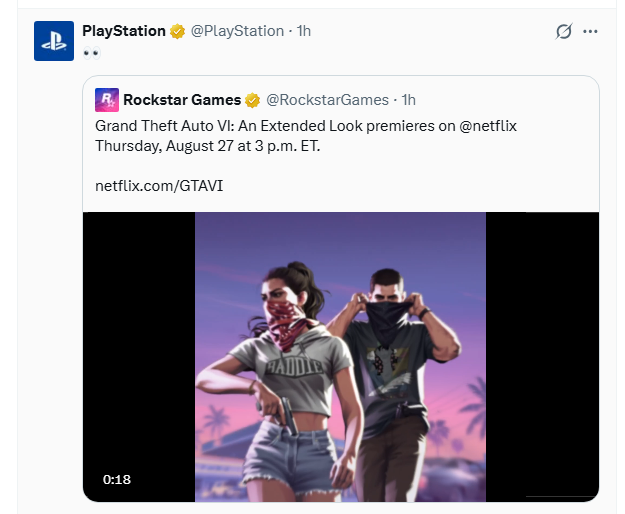The height and width of the screenshot is (514, 625).
Task: Click Rockstar Games gold verified badge
Action: point(252,100)
